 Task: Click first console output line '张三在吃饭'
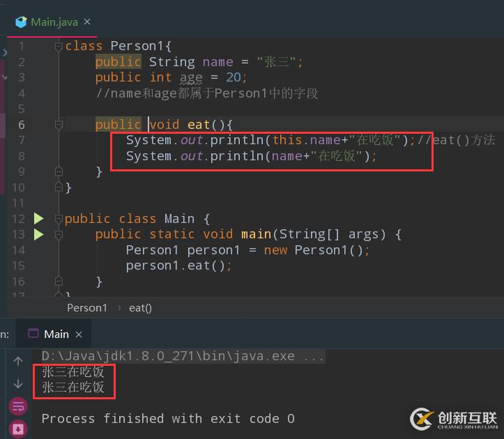click(x=73, y=372)
